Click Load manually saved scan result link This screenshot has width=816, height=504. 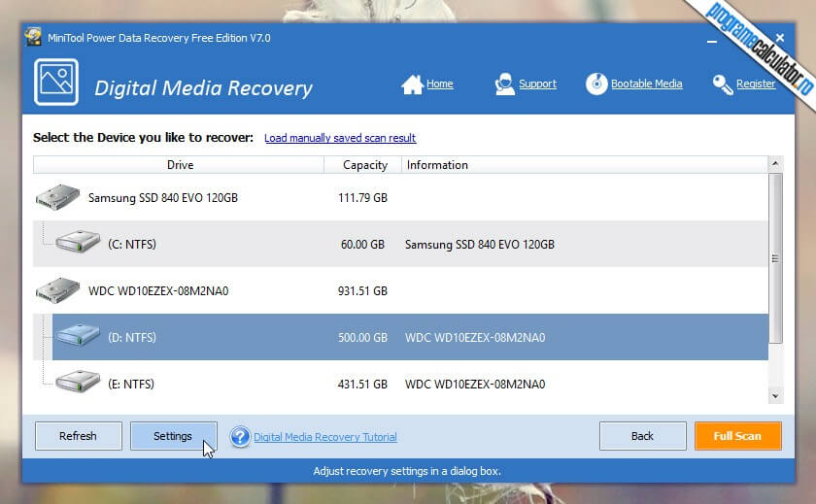[340, 138]
